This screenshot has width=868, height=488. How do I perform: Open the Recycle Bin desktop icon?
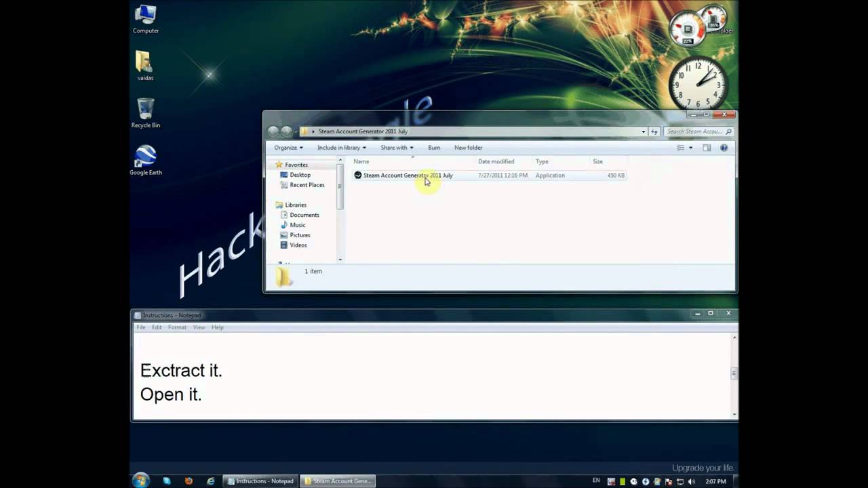(x=146, y=113)
